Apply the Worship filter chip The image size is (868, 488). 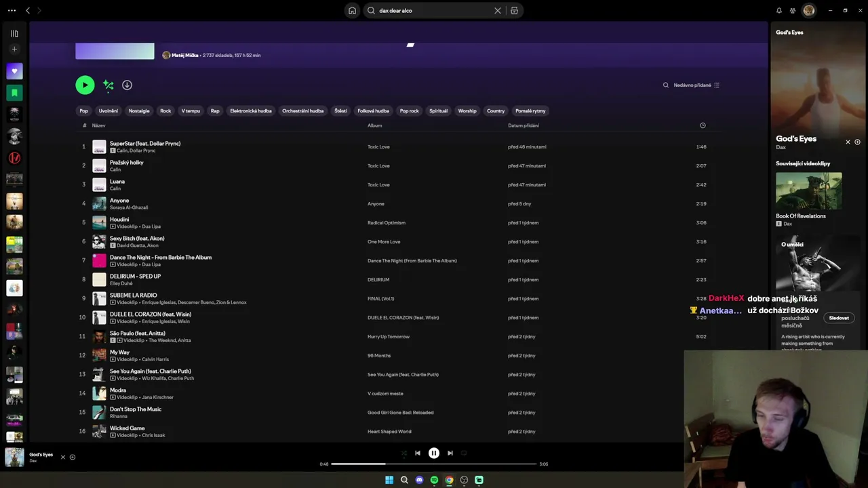tap(467, 111)
